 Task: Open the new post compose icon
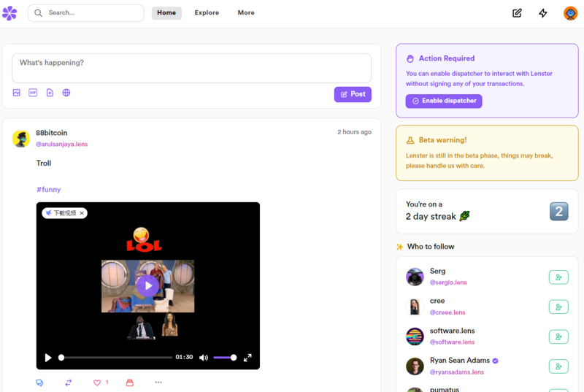[x=517, y=13]
